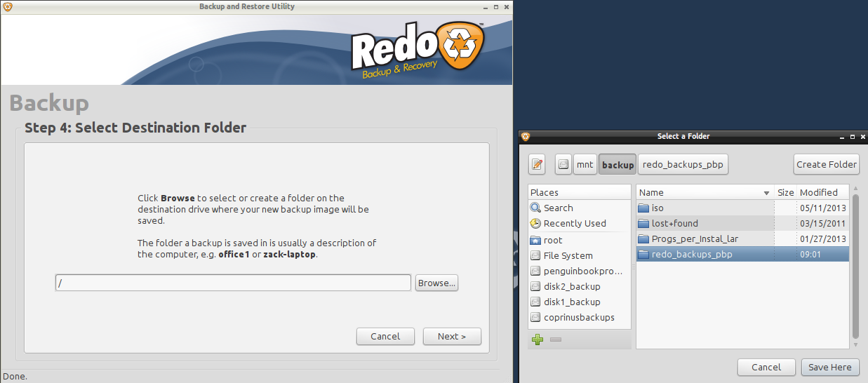This screenshot has height=383, width=868.
Task: Switch to redo_backups_pbp path button
Action: (683, 165)
